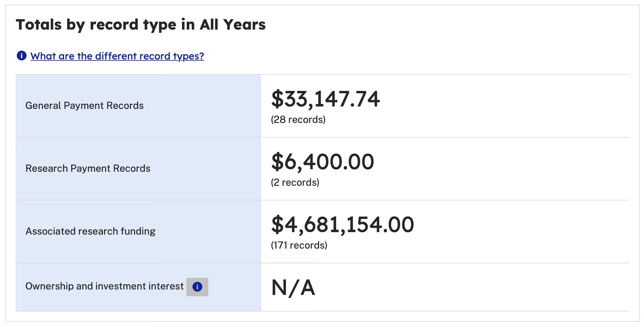Click the $33,147.74 general payments amount
Viewport: 644px width, 327px height.
[326, 99]
